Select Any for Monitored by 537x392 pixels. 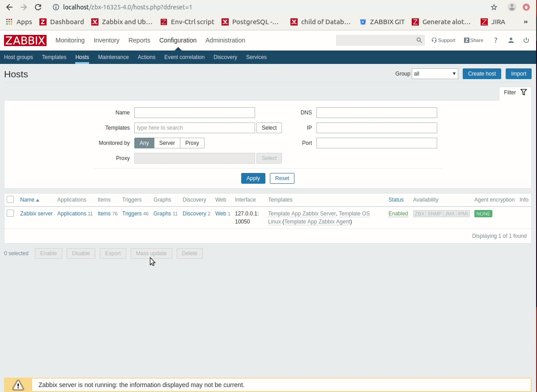tap(144, 143)
